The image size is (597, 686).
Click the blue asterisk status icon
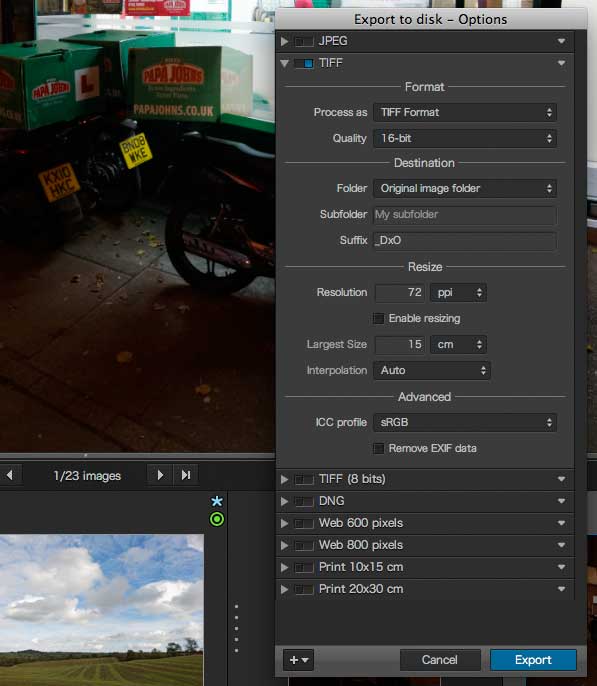pos(217,501)
